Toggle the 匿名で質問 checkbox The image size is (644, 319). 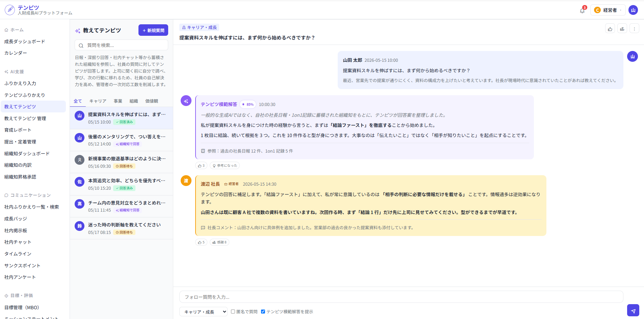[233, 312]
